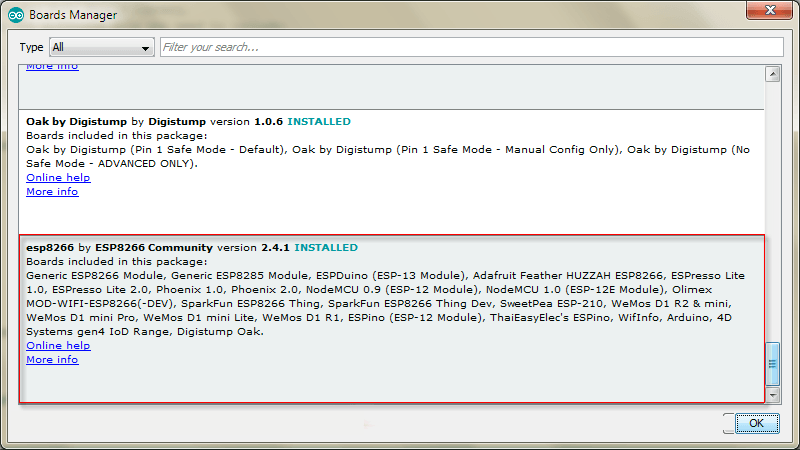
Task: Click the OK button
Action: 757,423
